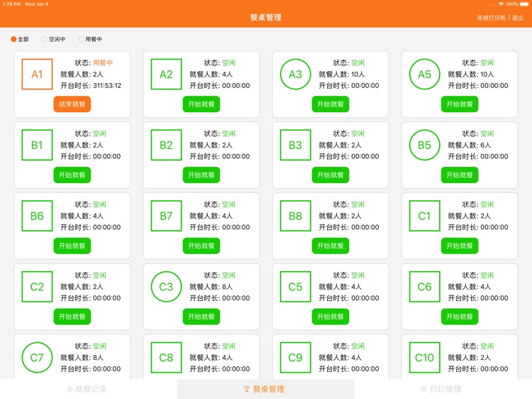Select the C7 round table icon
The width and height of the screenshot is (532, 399).
pos(37,357)
